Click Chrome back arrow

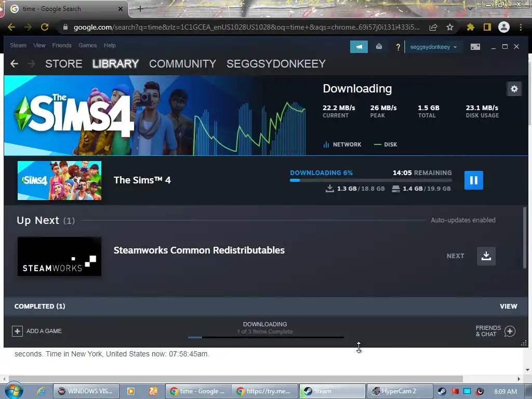(x=11, y=27)
